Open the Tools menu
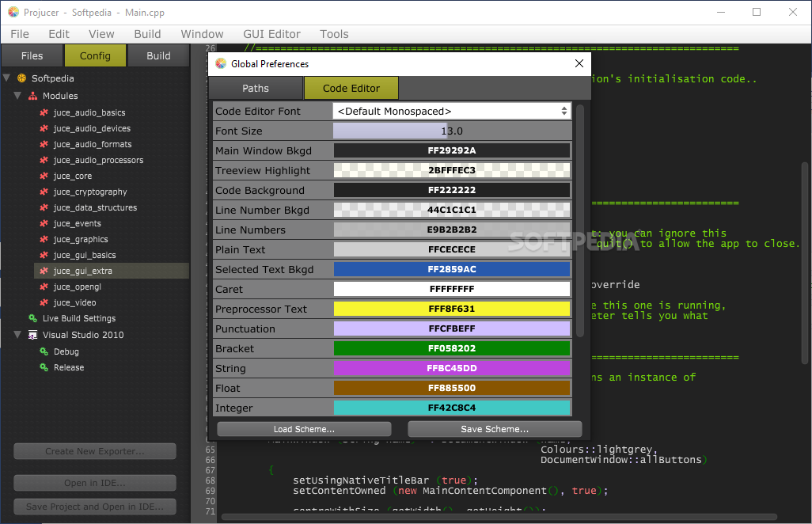The height and width of the screenshot is (524, 812). pos(334,34)
